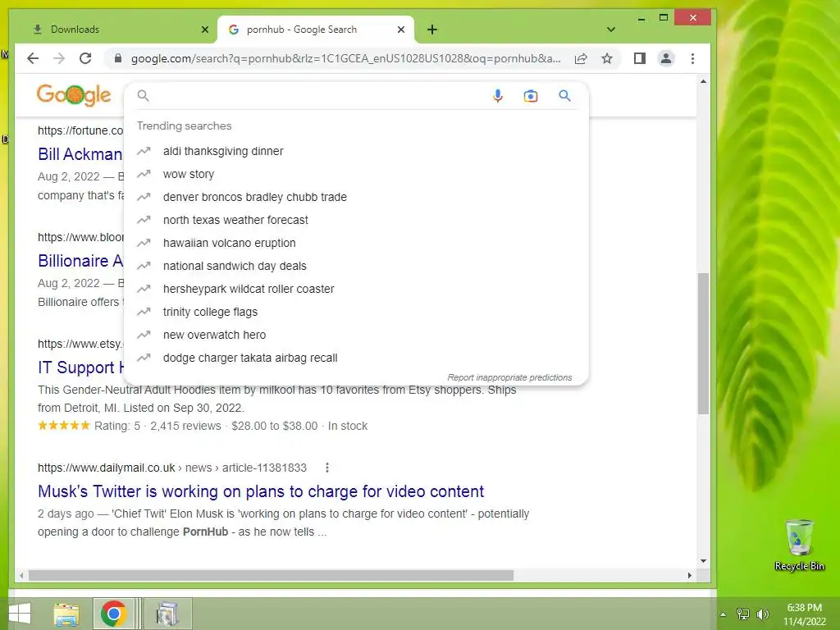Open Musk's Twitter video content article link
Screen dimensions: 840x630
[261, 491]
